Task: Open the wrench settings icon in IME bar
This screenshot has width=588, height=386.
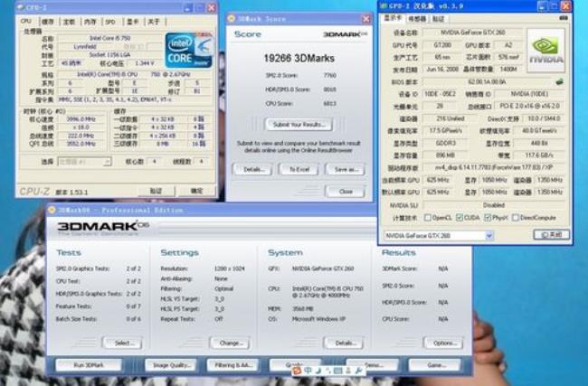Action: coord(358,371)
